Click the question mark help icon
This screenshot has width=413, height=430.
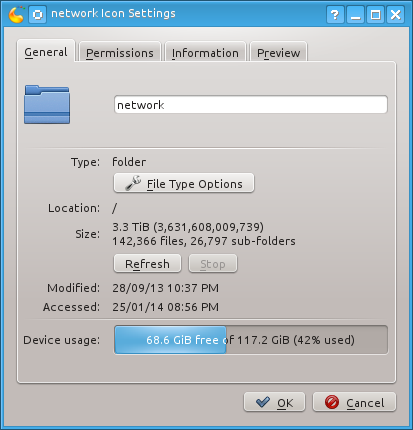coord(335,15)
